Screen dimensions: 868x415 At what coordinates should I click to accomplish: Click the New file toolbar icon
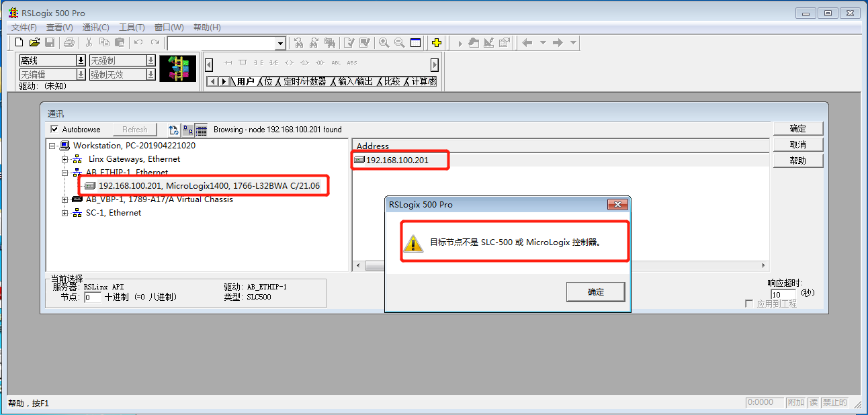point(19,43)
